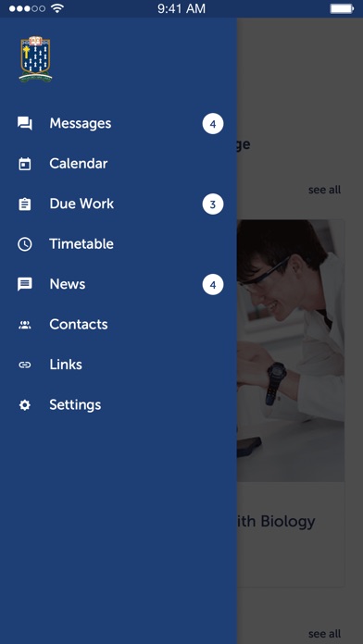
Task: Tap the Settings gear icon
Action: point(25,405)
